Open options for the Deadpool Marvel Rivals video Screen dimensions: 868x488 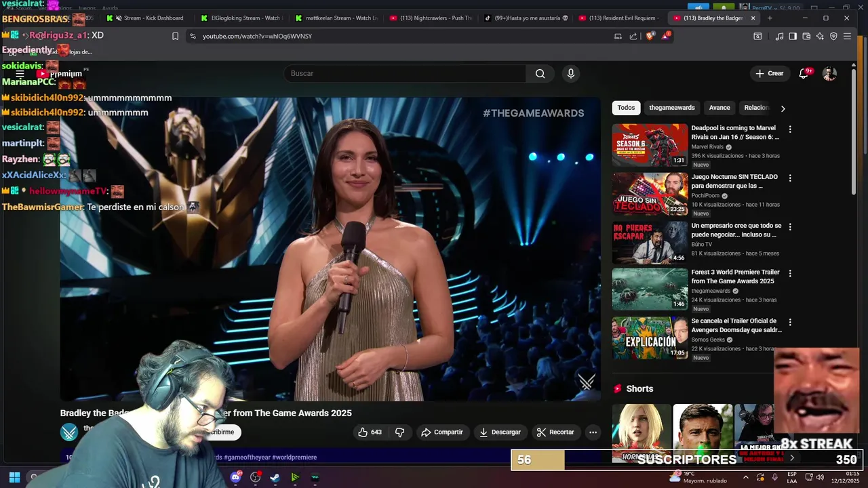tap(789, 129)
